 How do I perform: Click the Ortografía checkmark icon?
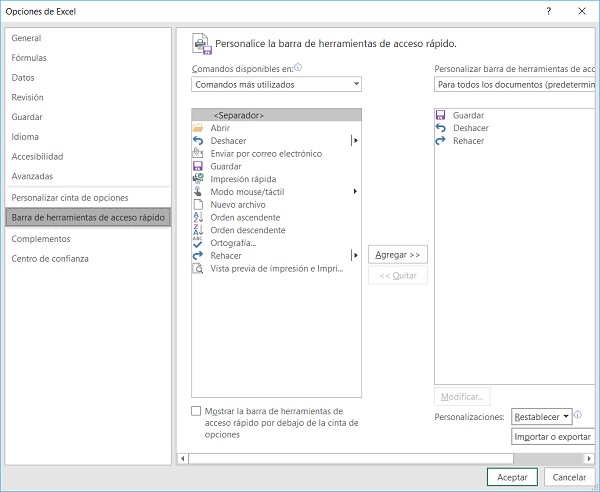pyautogui.click(x=198, y=243)
